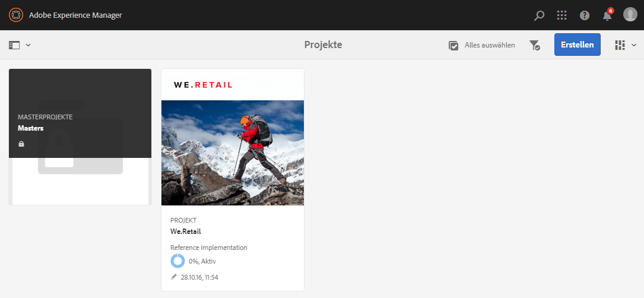The height and width of the screenshot is (298, 644).
Task: Click the 0%, Aktiv status text
Action: click(202, 261)
